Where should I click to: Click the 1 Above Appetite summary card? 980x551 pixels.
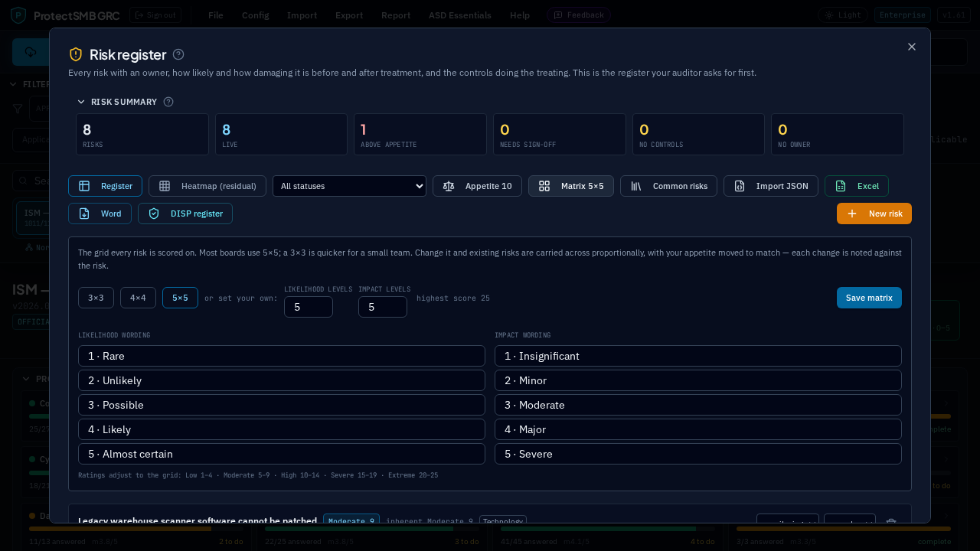coord(420,135)
